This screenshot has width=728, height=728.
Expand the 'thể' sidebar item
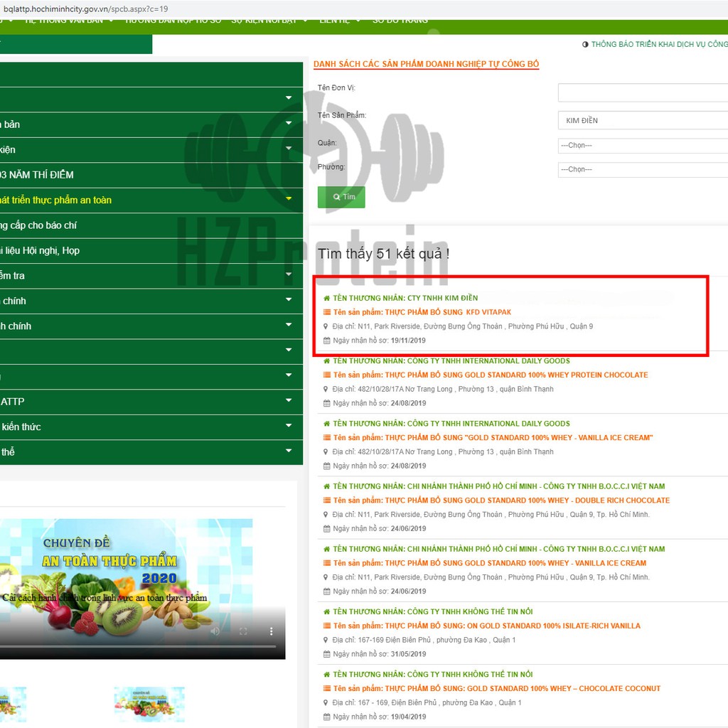click(x=289, y=450)
